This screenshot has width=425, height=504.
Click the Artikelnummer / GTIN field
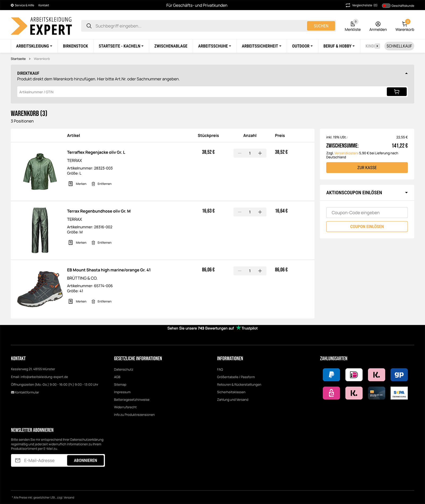coord(202,92)
